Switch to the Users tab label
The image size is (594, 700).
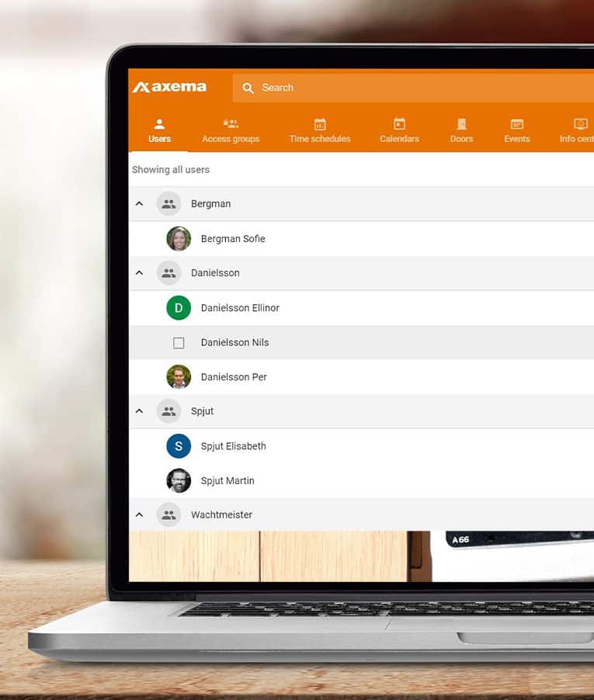(x=159, y=139)
